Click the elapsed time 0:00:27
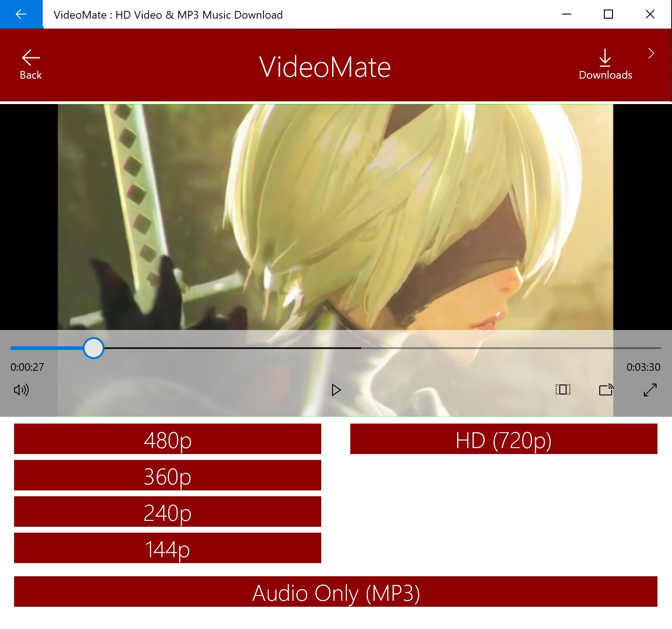The image size is (672, 629). point(27,367)
